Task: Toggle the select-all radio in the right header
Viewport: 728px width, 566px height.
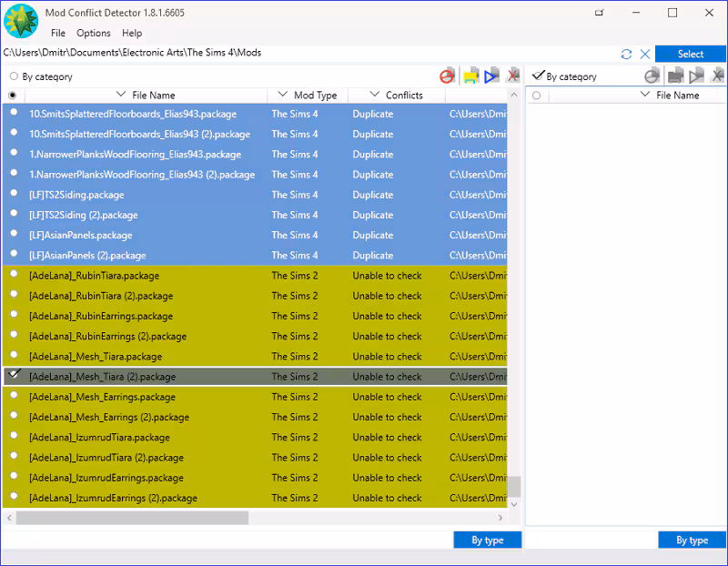Action: [x=537, y=96]
